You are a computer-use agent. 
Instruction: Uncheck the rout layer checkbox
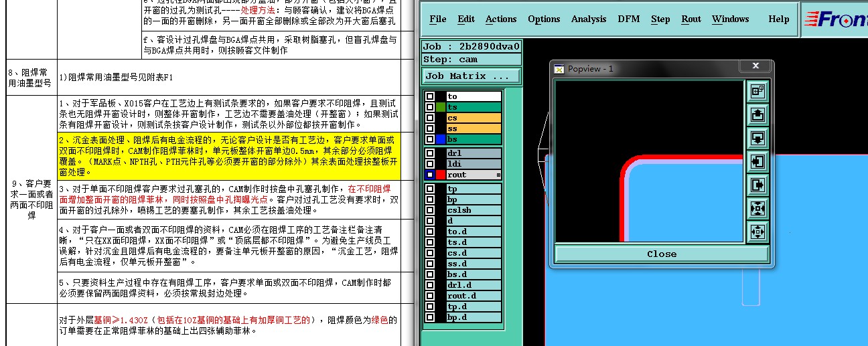point(429,175)
